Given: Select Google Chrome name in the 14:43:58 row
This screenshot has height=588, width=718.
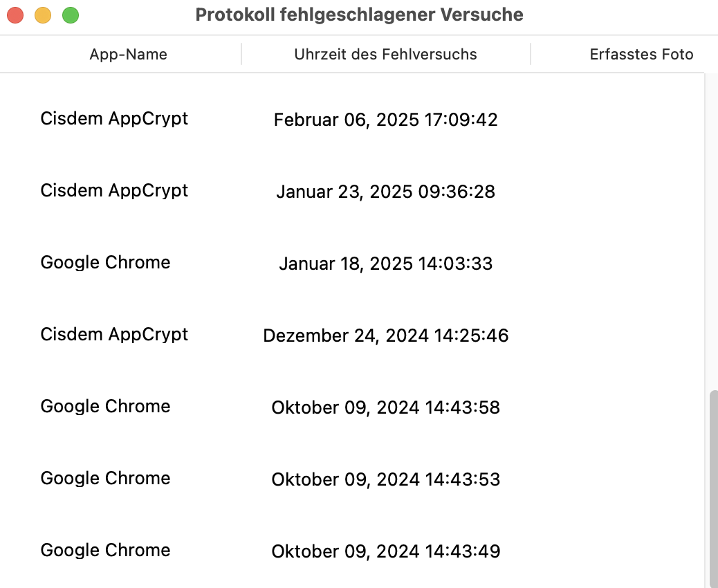Looking at the screenshot, I should click(x=105, y=407).
